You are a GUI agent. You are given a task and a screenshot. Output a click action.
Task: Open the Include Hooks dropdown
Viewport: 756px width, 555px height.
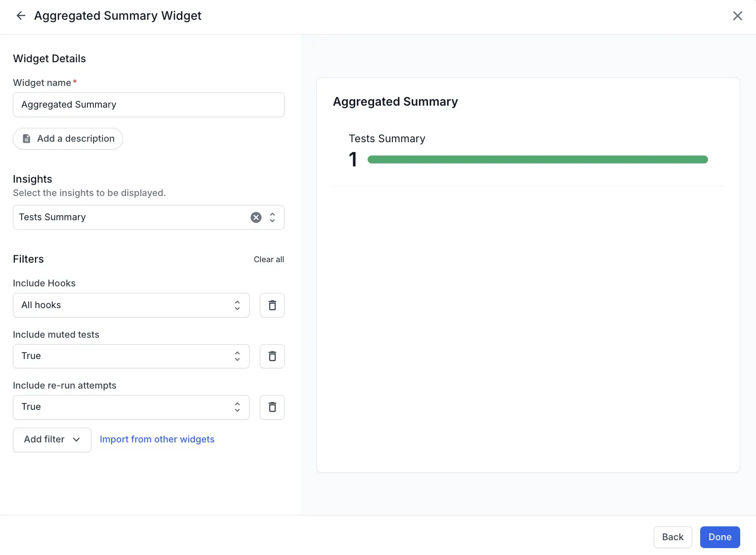(x=131, y=305)
